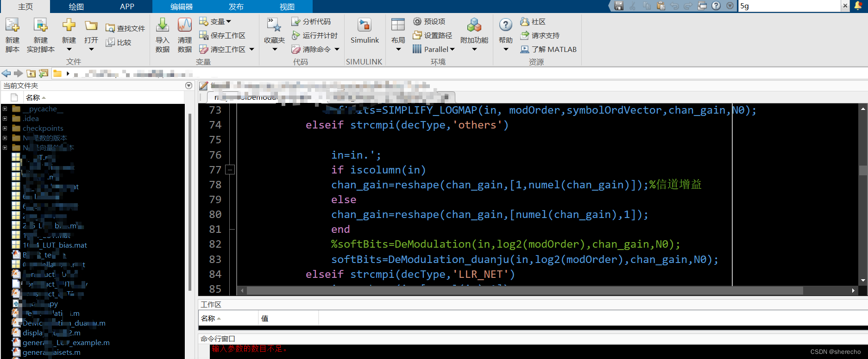The width and height of the screenshot is (868, 359).
Task: Expand the _pycache_ folder
Action: 5,109
